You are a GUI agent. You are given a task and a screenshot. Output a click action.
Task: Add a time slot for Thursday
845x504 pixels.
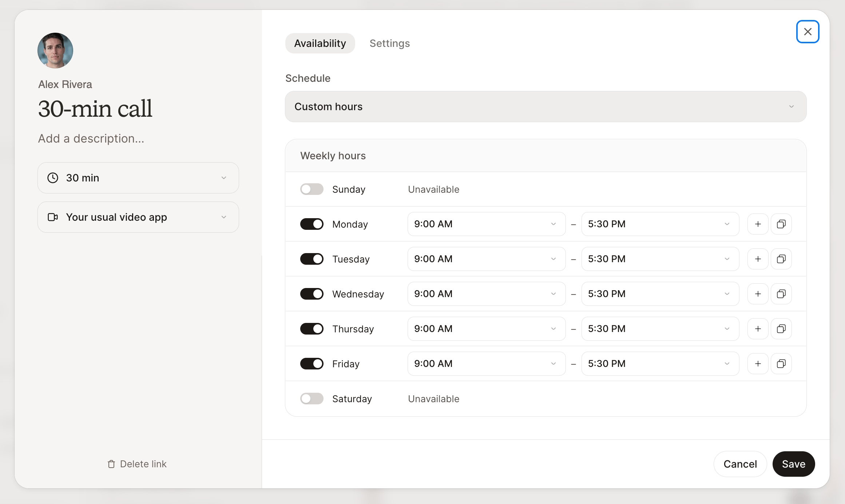(x=758, y=329)
